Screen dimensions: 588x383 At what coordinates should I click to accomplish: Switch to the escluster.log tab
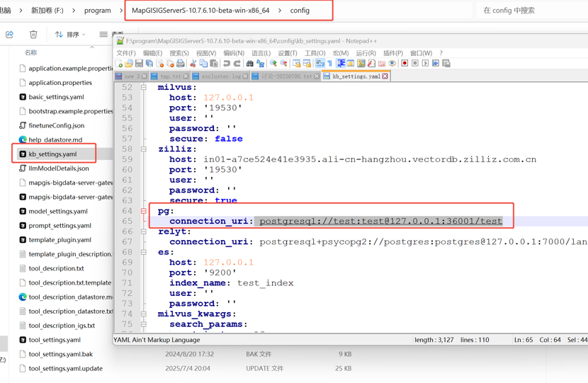220,76
